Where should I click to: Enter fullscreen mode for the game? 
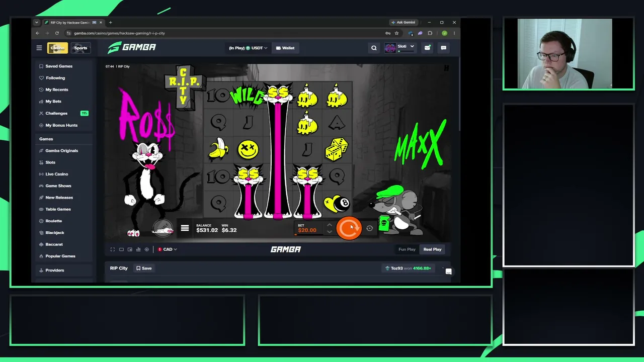113,249
